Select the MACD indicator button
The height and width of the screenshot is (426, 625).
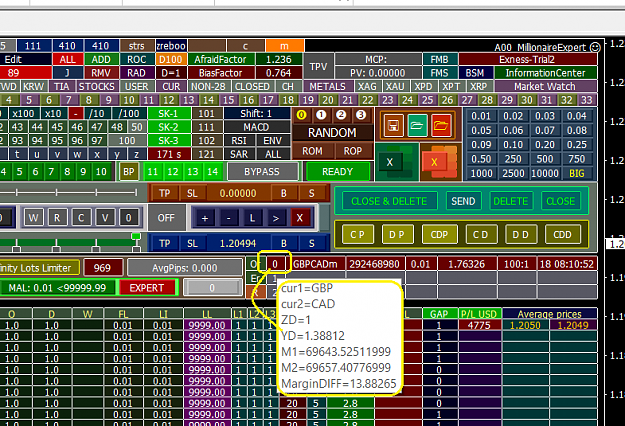point(257,127)
